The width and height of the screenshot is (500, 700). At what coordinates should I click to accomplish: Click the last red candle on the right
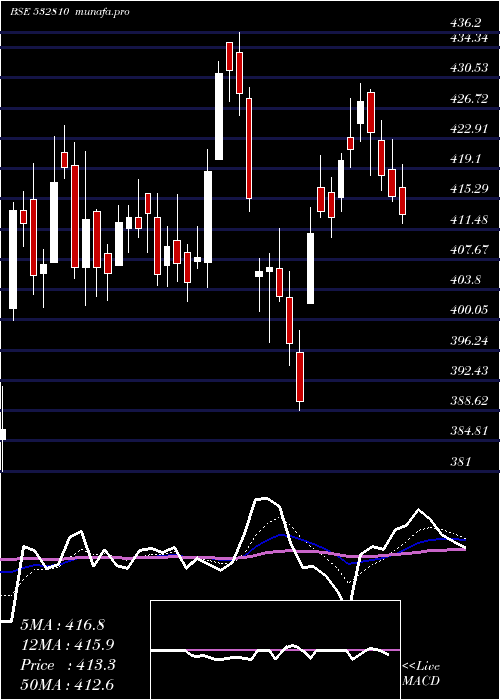pyautogui.click(x=403, y=201)
